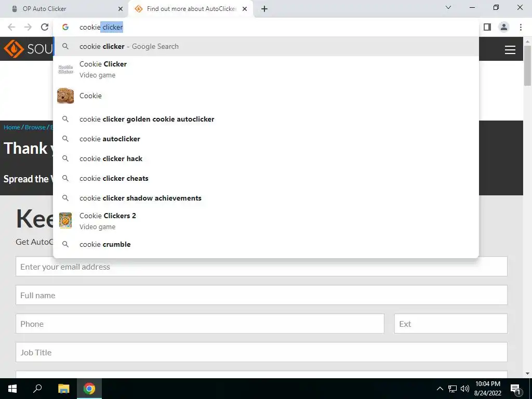Open the notification center icon
The image size is (532, 399).
515,389
